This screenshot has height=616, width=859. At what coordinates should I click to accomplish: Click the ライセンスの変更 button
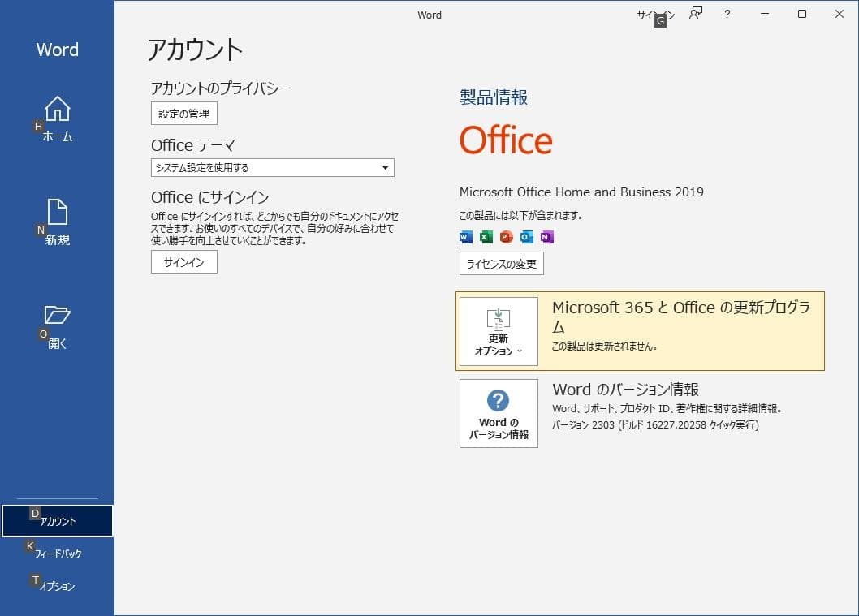pyautogui.click(x=501, y=263)
